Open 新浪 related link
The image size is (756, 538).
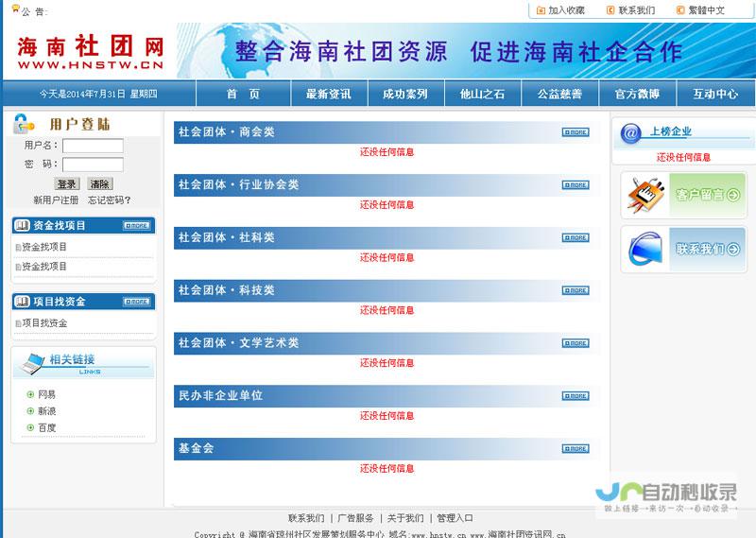(x=46, y=410)
